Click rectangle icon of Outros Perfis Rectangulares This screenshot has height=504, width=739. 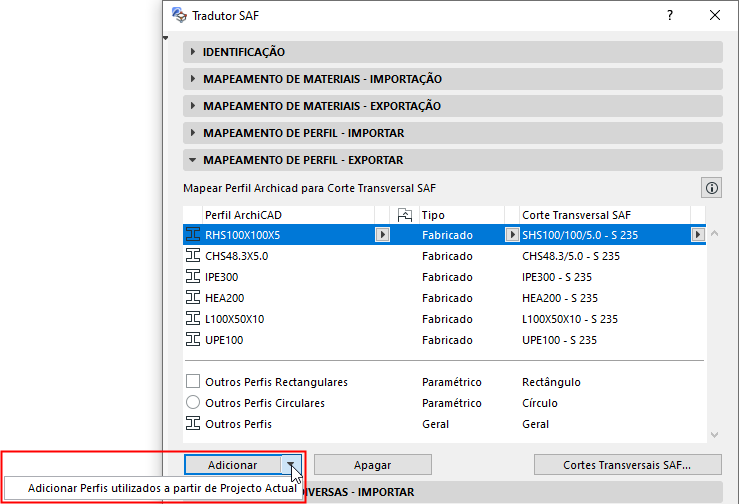193,381
